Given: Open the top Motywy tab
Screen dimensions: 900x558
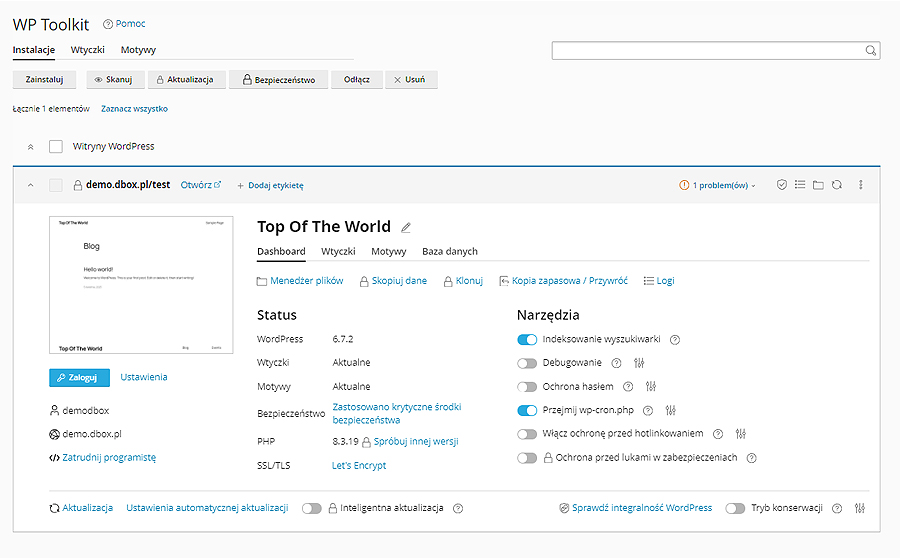Looking at the screenshot, I should coord(138,50).
